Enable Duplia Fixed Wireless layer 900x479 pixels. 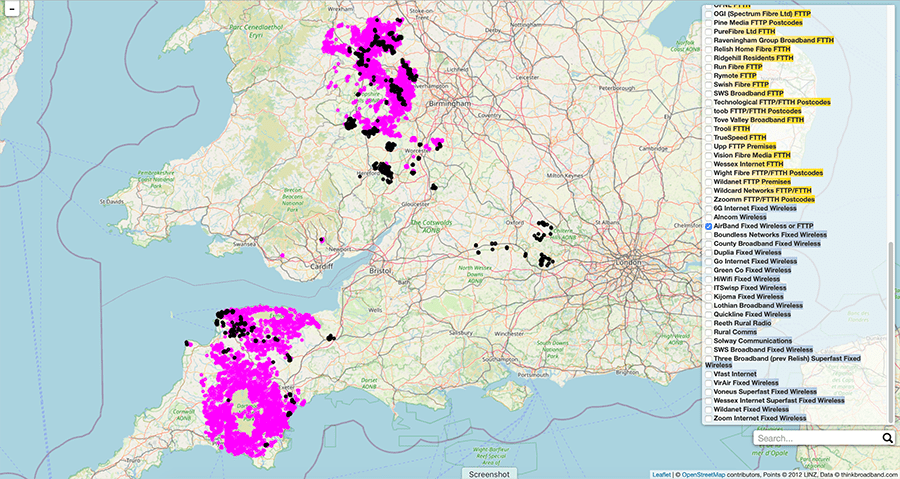(709, 253)
